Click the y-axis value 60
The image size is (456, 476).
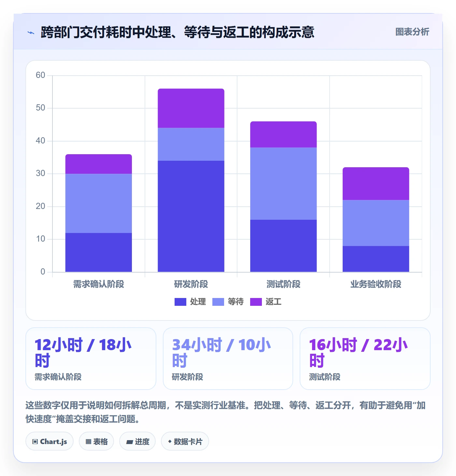40,75
